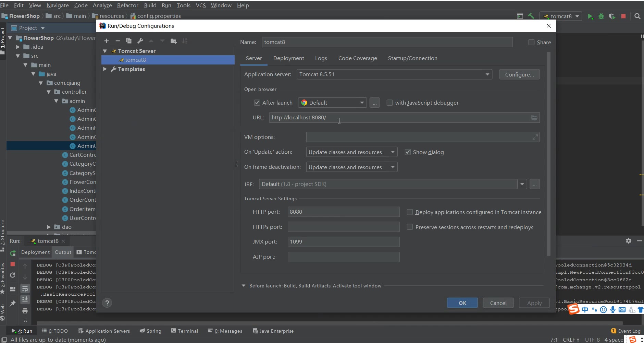This screenshot has width=644, height=343.
Task: Uncheck After launch checkbox
Action: pos(257,103)
